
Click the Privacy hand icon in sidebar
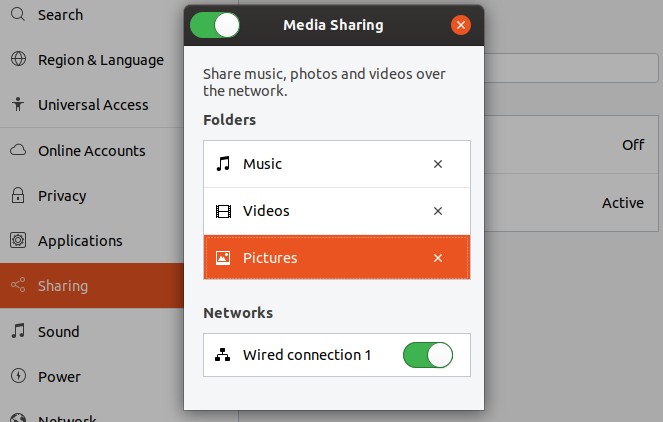[18, 196]
